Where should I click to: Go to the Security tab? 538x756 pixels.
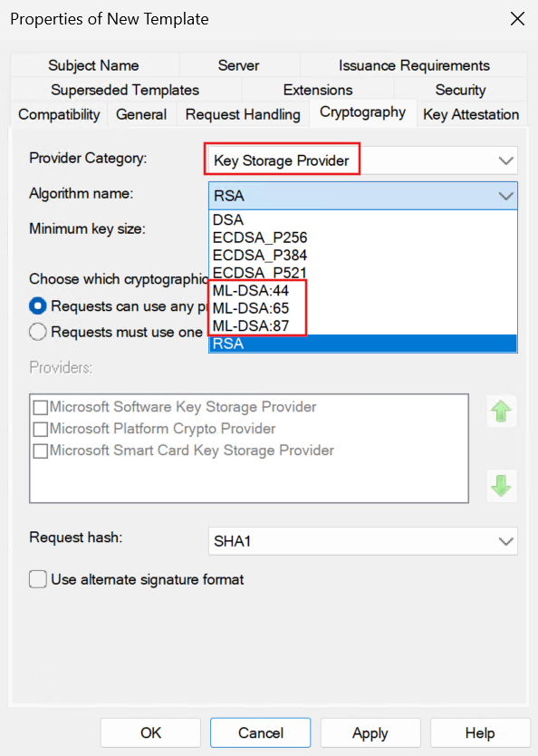tap(460, 90)
